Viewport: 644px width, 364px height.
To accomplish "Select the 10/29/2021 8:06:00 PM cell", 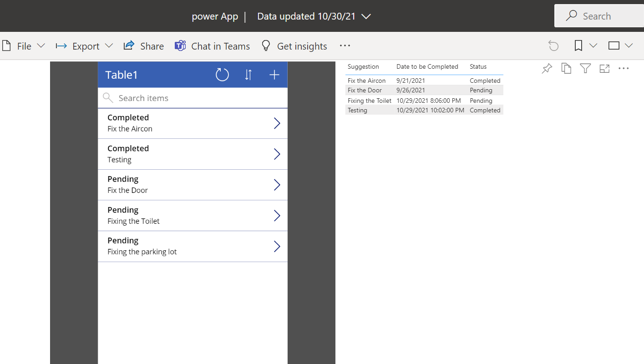I will tap(429, 101).
